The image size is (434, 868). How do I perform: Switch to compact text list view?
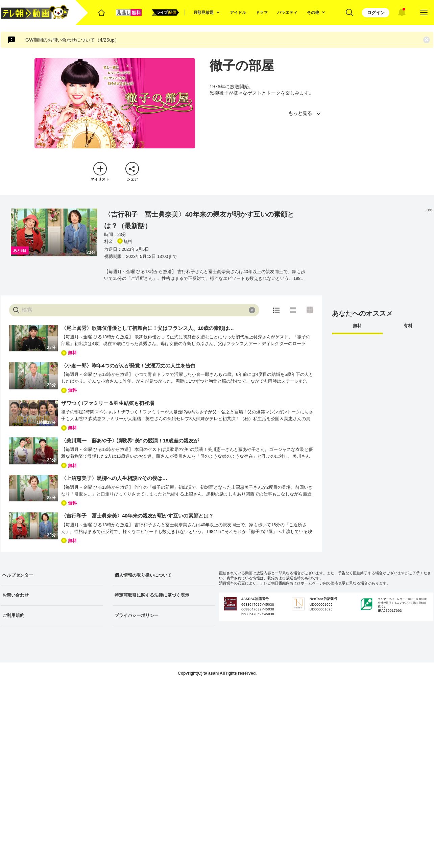[293, 310]
